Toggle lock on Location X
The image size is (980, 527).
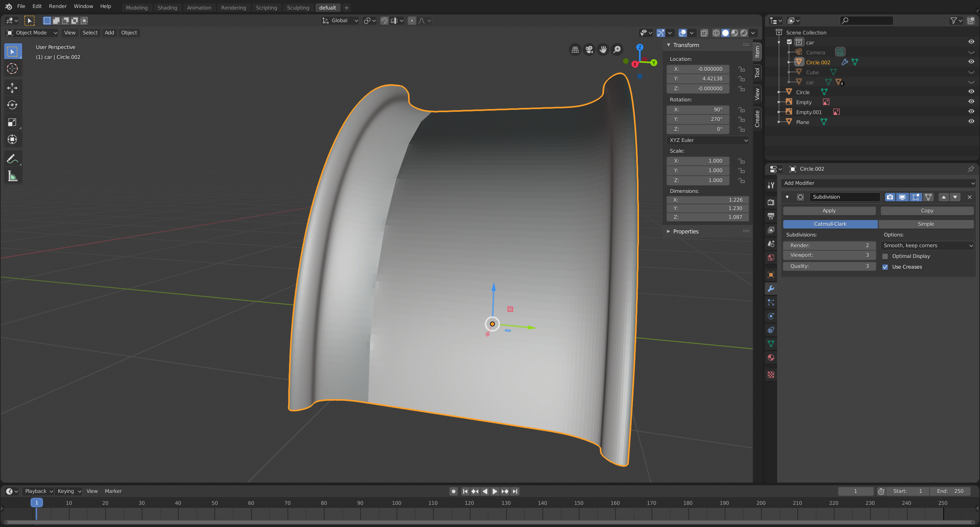click(x=742, y=69)
